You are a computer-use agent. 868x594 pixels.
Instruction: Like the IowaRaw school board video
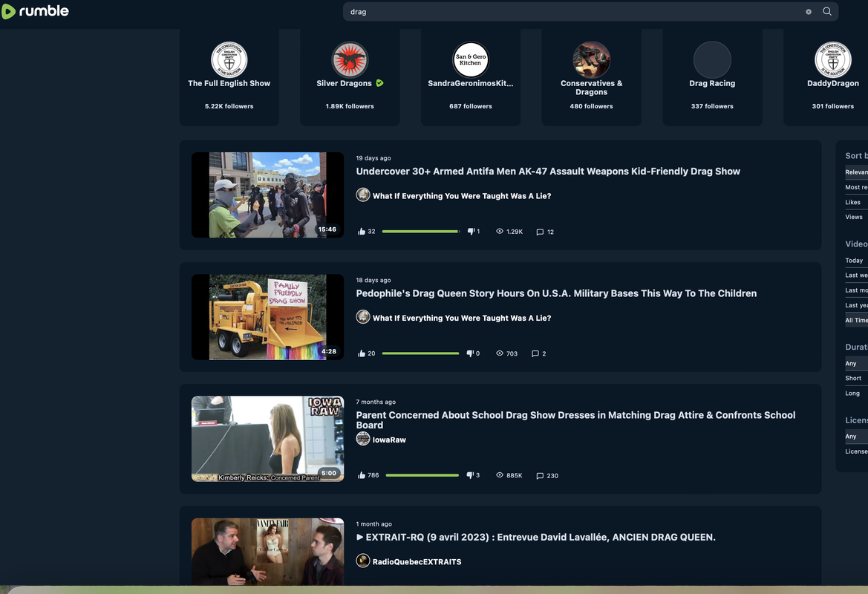362,475
